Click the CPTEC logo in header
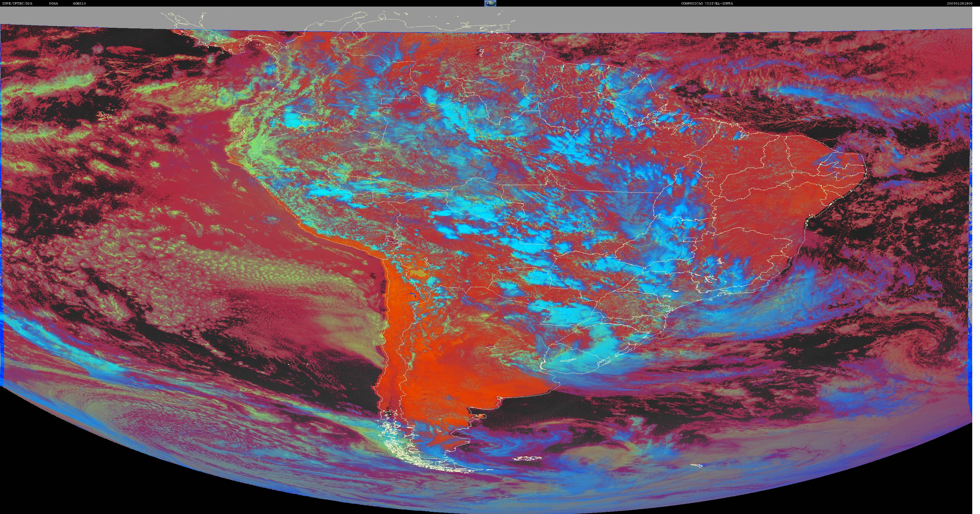Viewport: 980px width, 514px height. 490,3
